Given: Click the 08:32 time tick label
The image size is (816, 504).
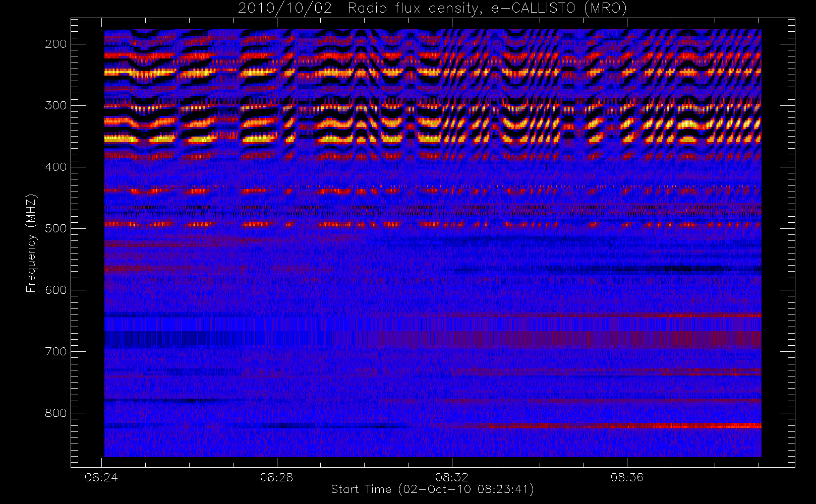Looking at the screenshot, I should (452, 477).
